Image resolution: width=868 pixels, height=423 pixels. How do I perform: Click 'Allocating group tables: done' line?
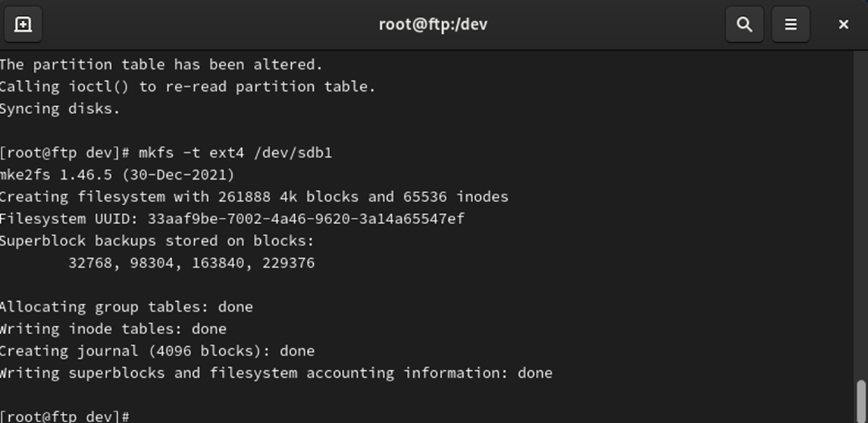coord(126,307)
